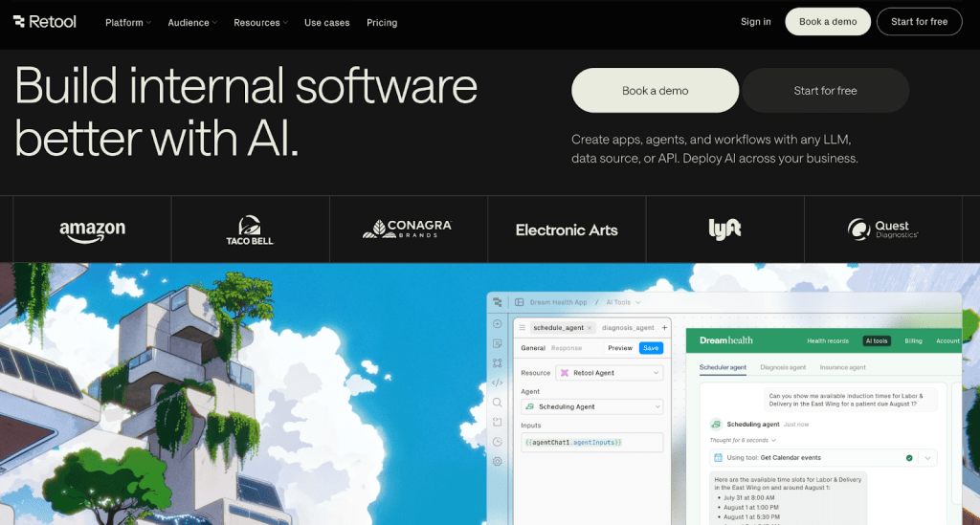Open the Pricing page
Screen dimensions: 980x525
click(382, 23)
